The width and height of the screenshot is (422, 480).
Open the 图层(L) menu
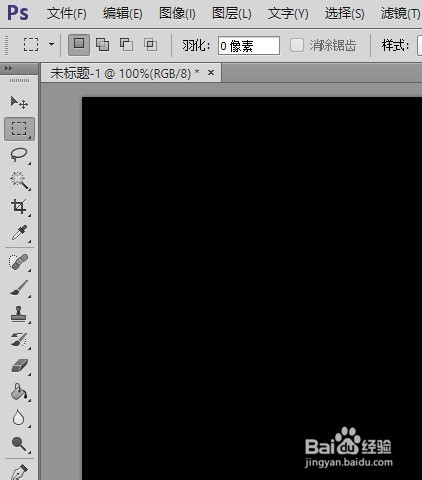coord(232,14)
